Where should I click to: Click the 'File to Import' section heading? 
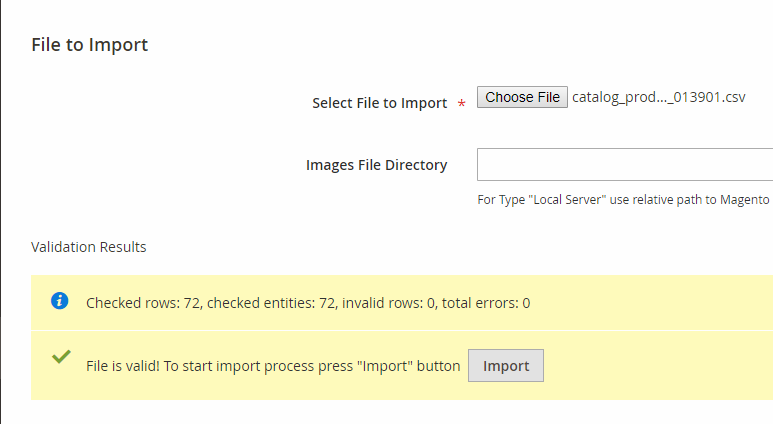89,45
